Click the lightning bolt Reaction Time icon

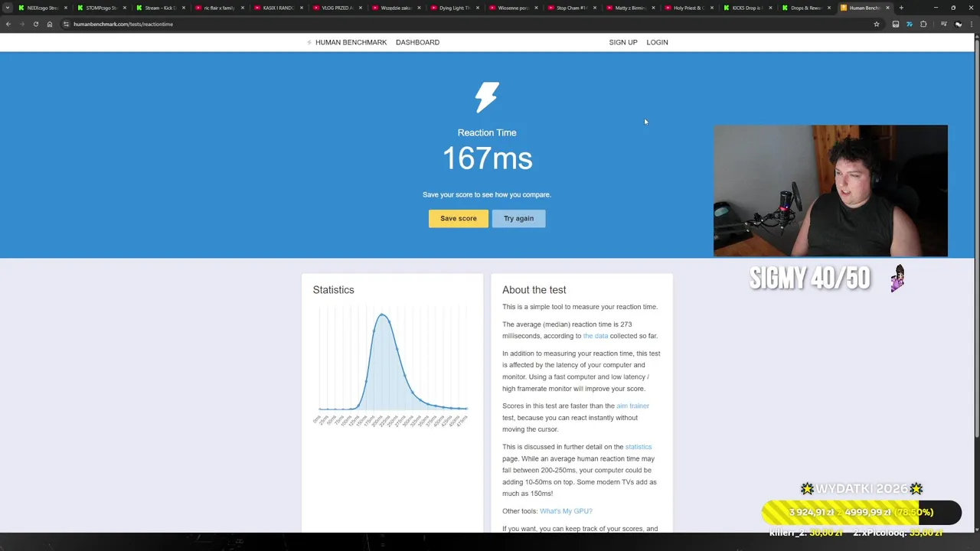[487, 97]
